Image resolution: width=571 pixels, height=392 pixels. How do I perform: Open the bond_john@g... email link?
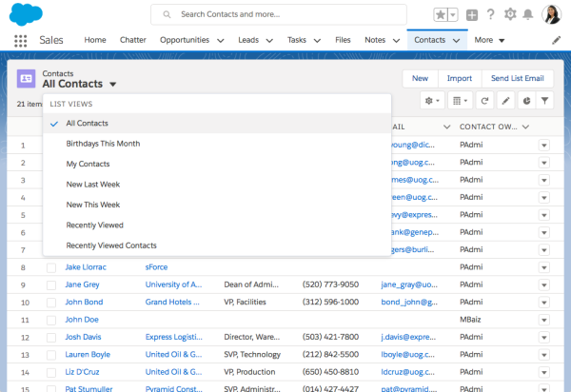click(x=409, y=303)
